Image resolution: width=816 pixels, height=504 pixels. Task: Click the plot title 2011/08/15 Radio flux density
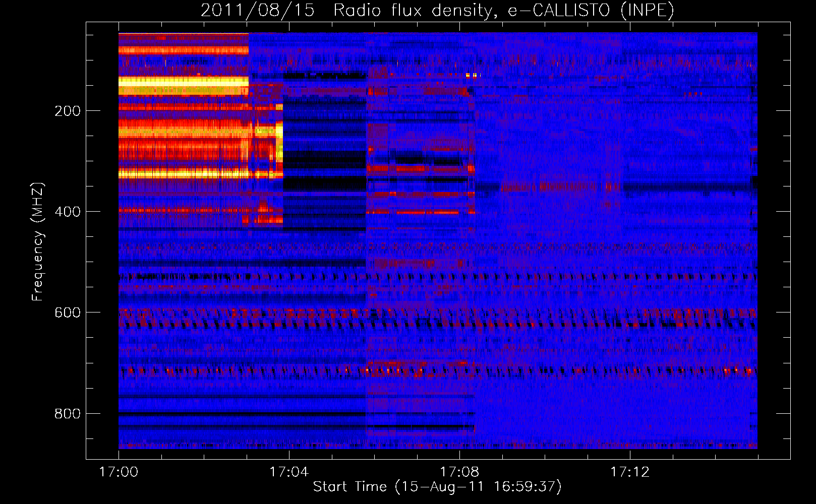click(x=437, y=10)
